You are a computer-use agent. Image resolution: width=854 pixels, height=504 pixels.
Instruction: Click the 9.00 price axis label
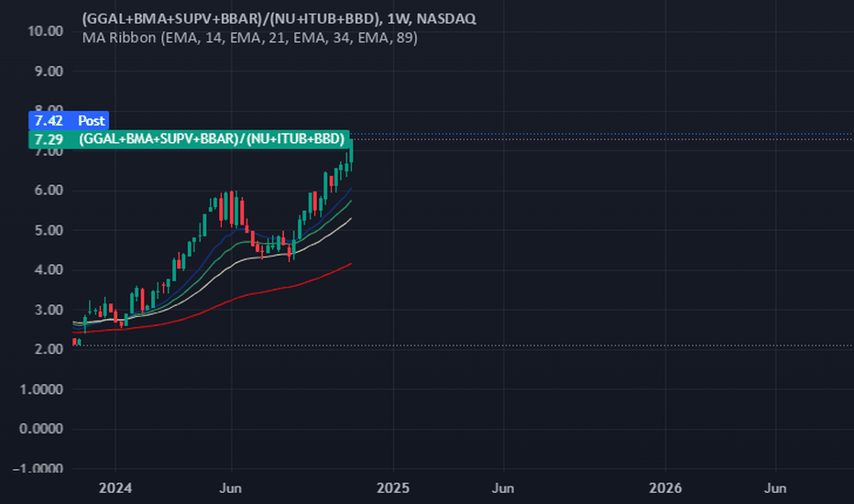click(49, 71)
